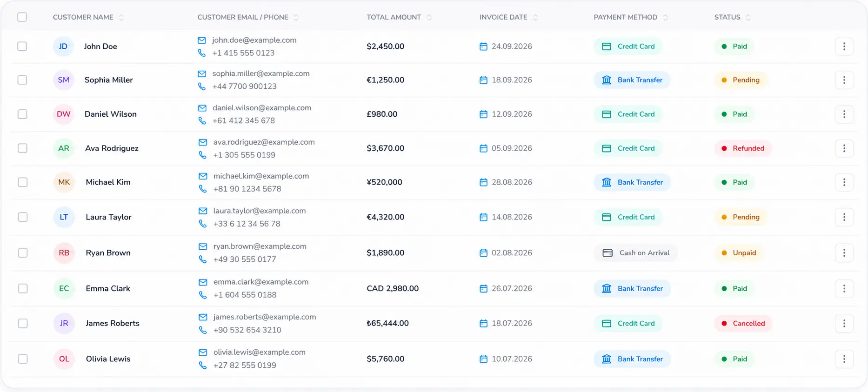Viewport: 868px width, 392px height.
Task: Tick the select-all checkbox in the header
Action: 22,17
